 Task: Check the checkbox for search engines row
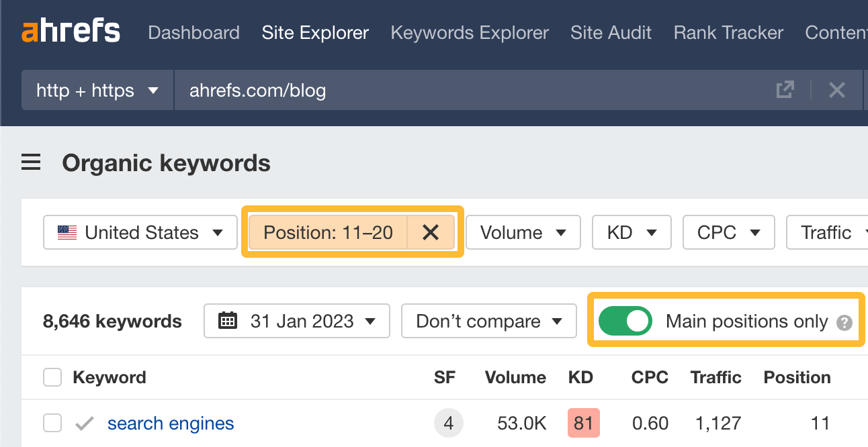point(52,423)
